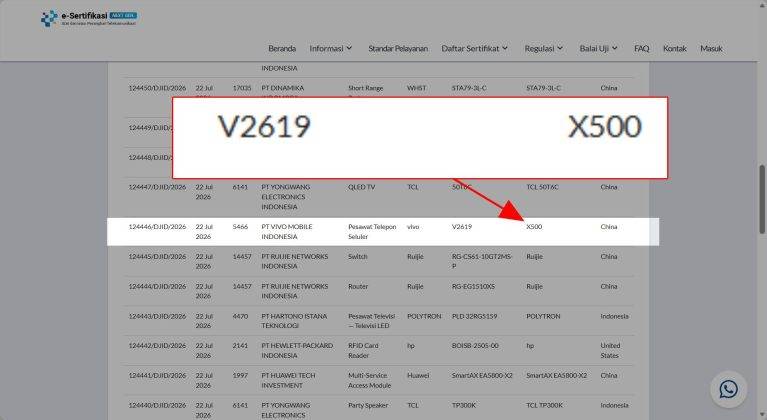Click the RG-EG1510XS model cell

coord(473,287)
